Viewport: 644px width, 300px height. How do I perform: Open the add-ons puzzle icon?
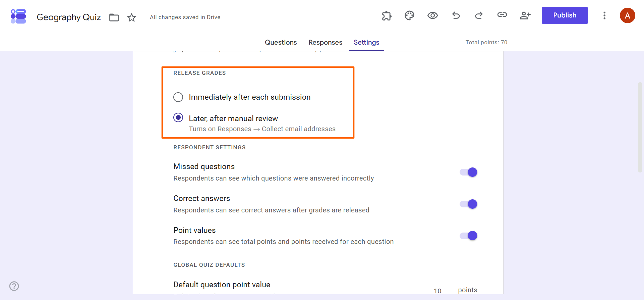(x=387, y=16)
